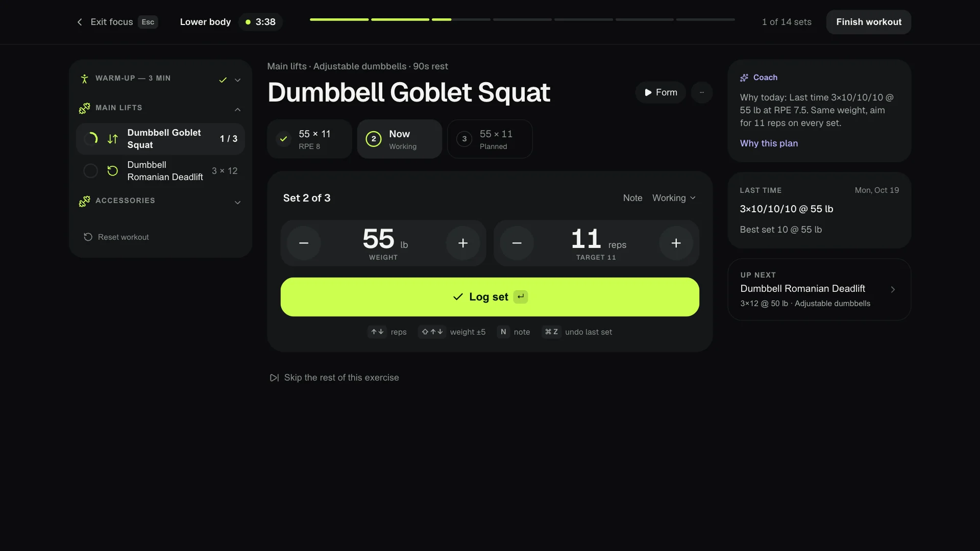980x551 pixels.
Task: Click swap arrows icon on Dumbbell Goblet Squat
Action: 113,139
